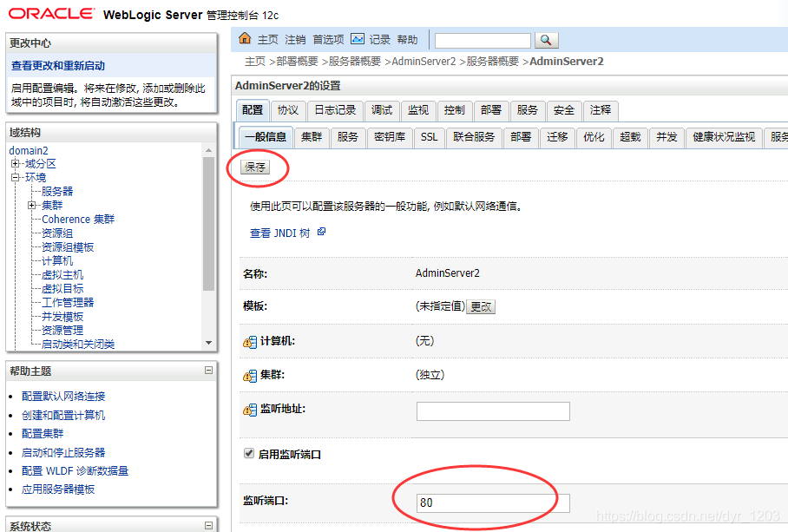Select 计算机 tree item

(x=57, y=260)
